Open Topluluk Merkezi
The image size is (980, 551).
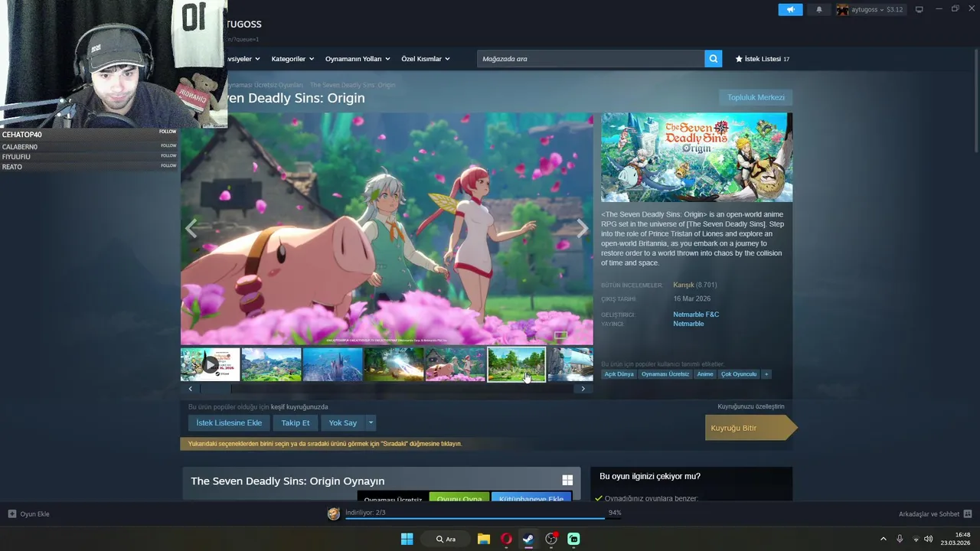(756, 97)
